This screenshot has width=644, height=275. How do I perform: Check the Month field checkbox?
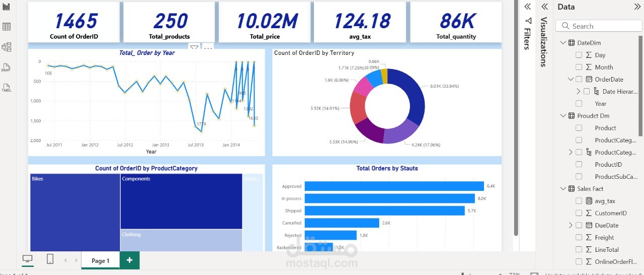579,67
